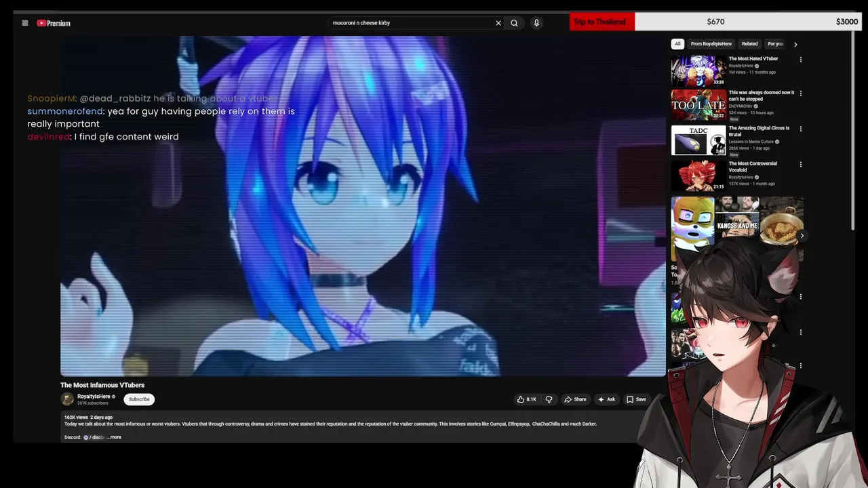Advance the Shorts shelf with arrow
This screenshot has width=868, height=488.
point(802,236)
